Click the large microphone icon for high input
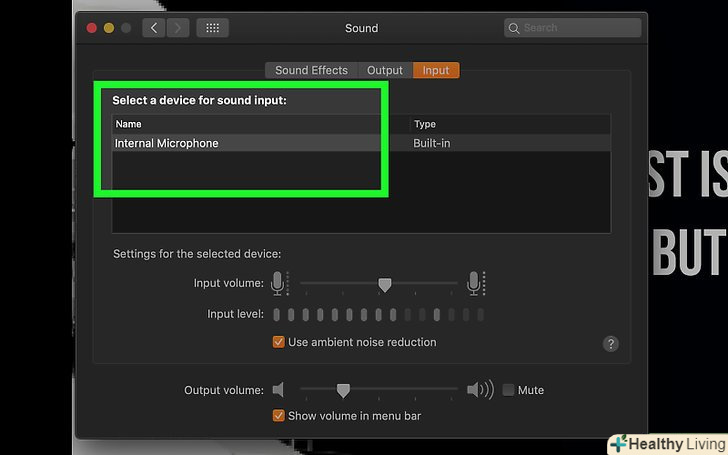The image size is (728, 455). click(x=474, y=283)
